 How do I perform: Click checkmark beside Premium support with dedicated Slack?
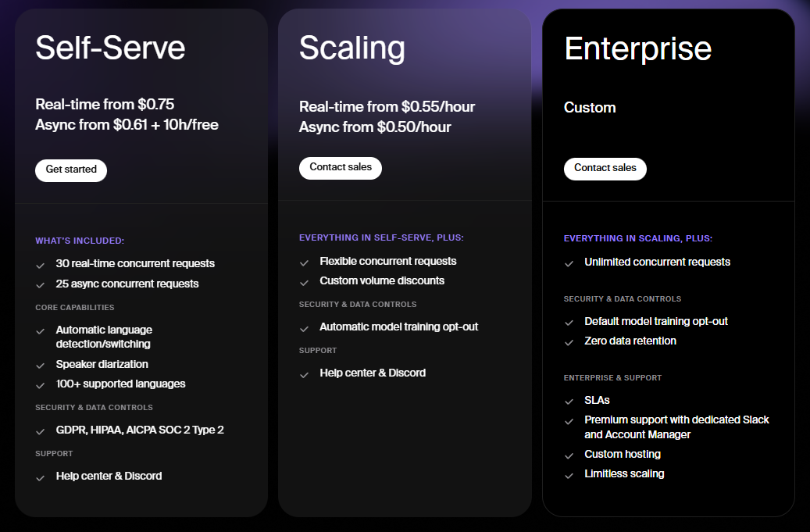(569, 422)
